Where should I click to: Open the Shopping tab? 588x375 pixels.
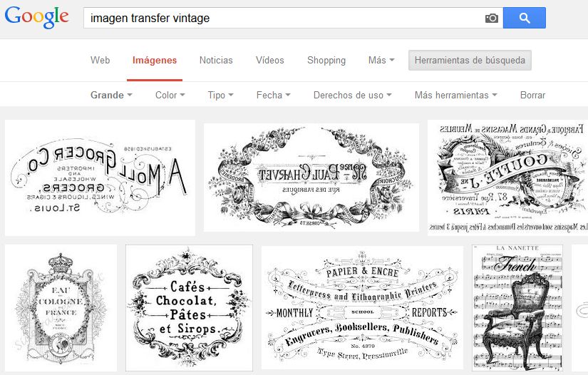(x=326, y=60)
